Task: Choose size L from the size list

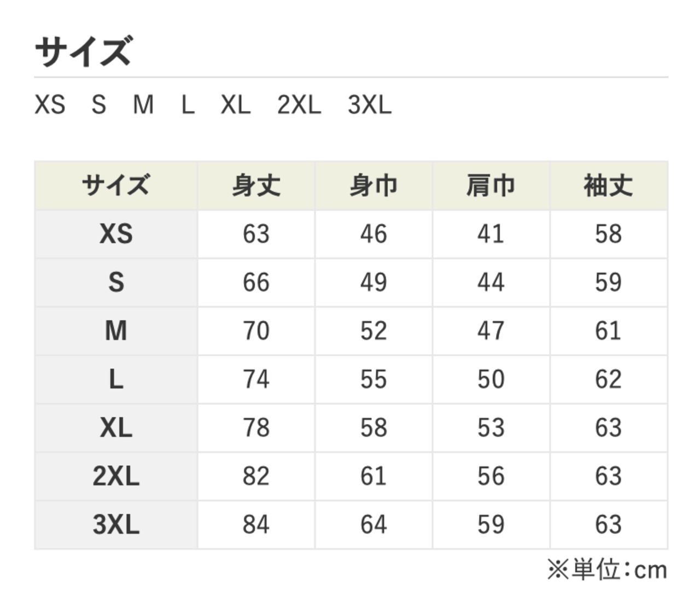Action: [188, 104]
